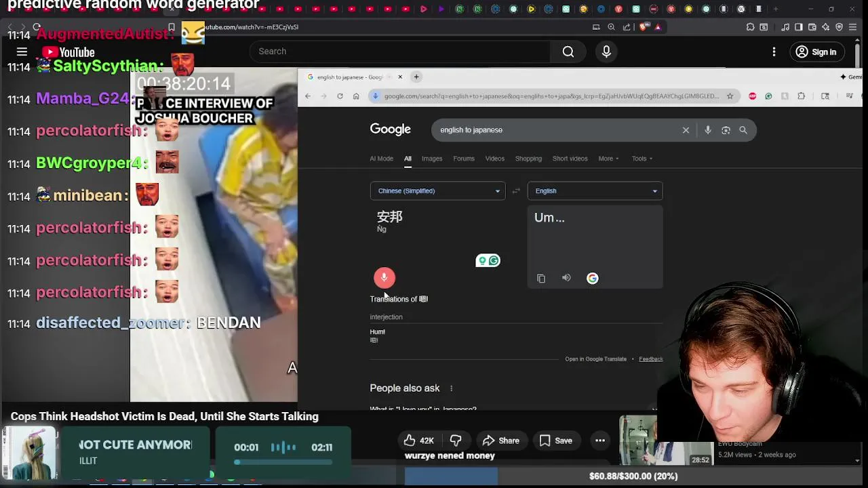Viewport: 868px width, 488px height.
Task: Open the YouTube hamburger menu
Action: (22, 52)
